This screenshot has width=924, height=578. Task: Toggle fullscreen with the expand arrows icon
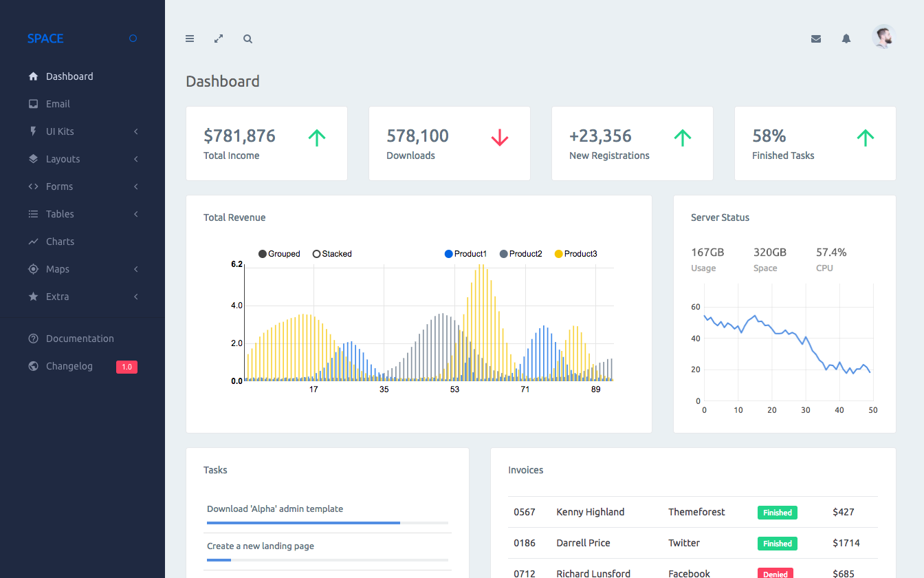219,39
